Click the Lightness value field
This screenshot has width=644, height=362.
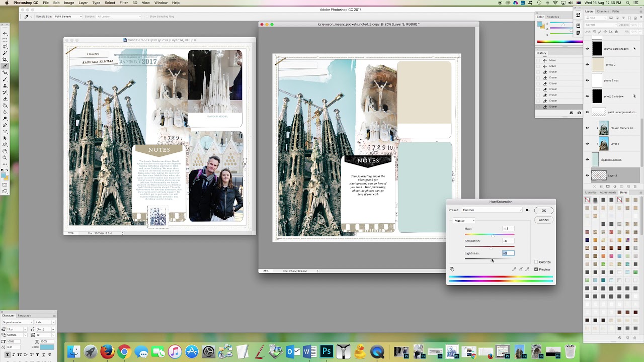(x=508, y=253)
